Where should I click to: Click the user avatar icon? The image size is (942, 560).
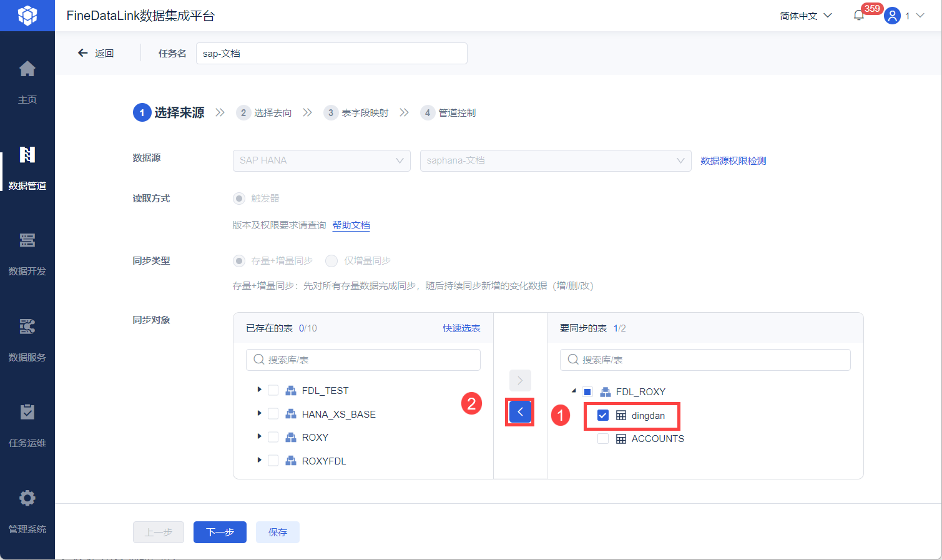(892, 16)
